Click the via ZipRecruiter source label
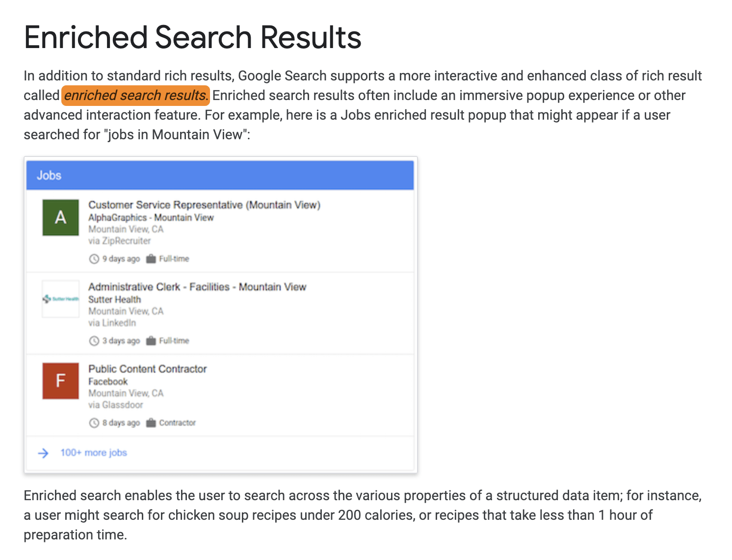Screen dimensions: 732x560 pyautogui.click(x=119, y=241)
